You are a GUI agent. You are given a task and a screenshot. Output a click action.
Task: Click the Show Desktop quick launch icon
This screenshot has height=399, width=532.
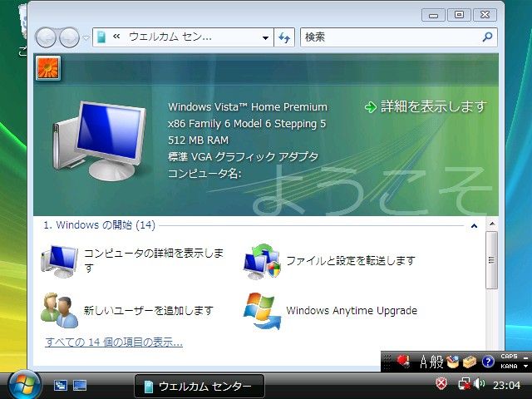[x=61, y=386]
